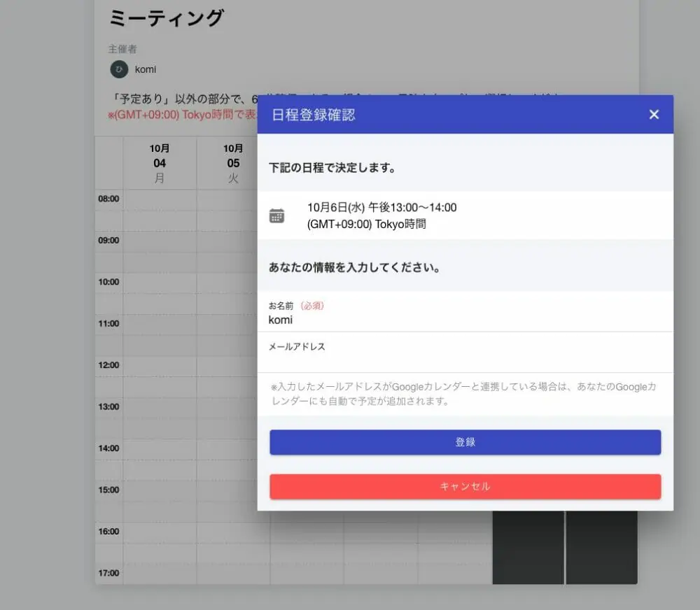
Task: Click the 10月6日(水) 午後13:00〜14:00 date text
Action: pos(381,207)
